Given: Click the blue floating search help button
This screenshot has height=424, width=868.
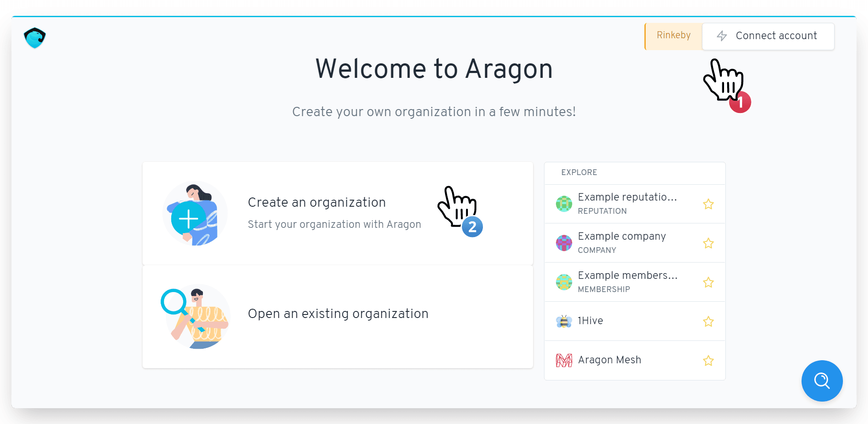Looking at the screenshot, I should click(822, 381).
